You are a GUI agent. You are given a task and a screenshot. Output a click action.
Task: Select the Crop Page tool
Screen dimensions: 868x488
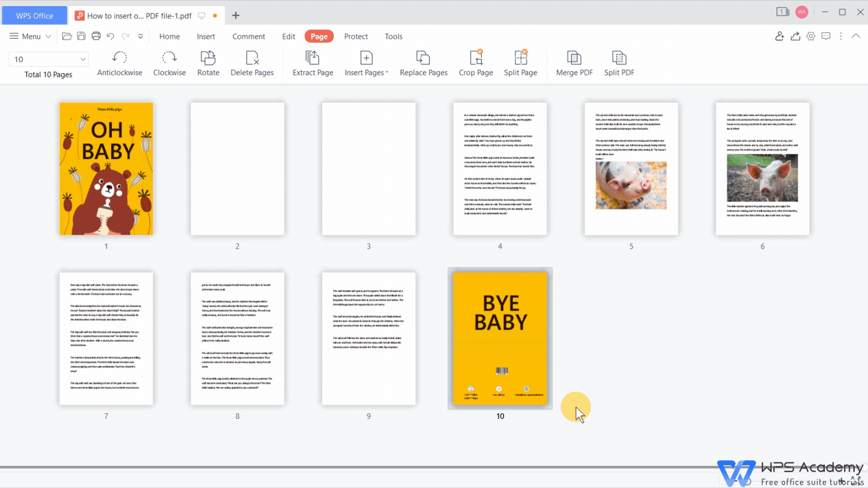476,64
